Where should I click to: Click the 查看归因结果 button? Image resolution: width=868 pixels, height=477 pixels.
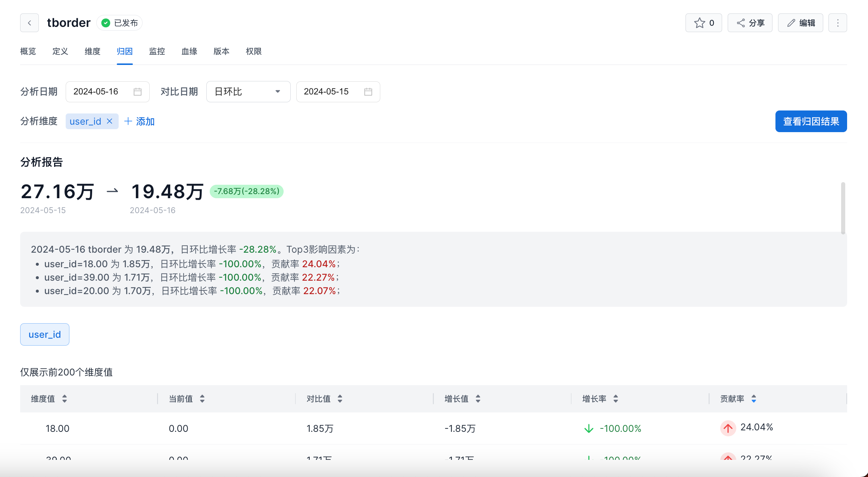pyautogui.click(x=811, y=121)
